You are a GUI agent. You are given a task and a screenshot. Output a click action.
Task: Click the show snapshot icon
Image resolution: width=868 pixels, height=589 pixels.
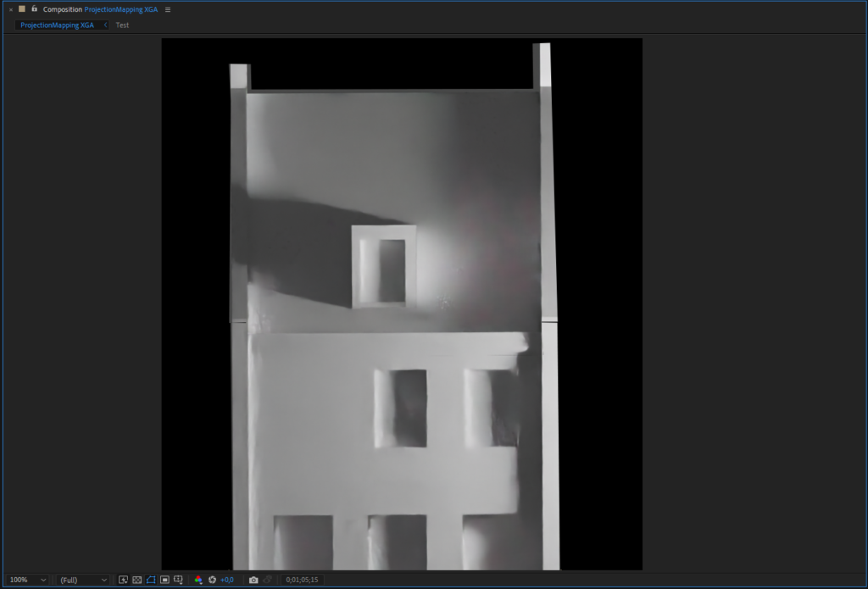[267, 580]
